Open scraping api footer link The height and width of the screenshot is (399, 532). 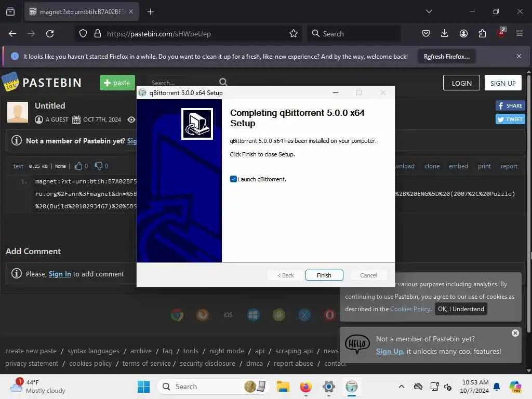pos(294,351)
